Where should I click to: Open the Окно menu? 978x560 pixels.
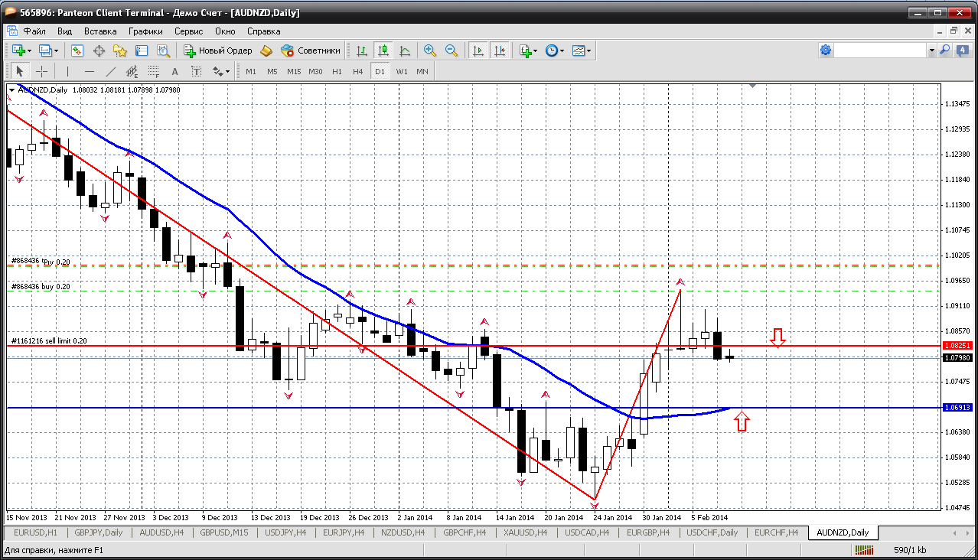point(225,31)
